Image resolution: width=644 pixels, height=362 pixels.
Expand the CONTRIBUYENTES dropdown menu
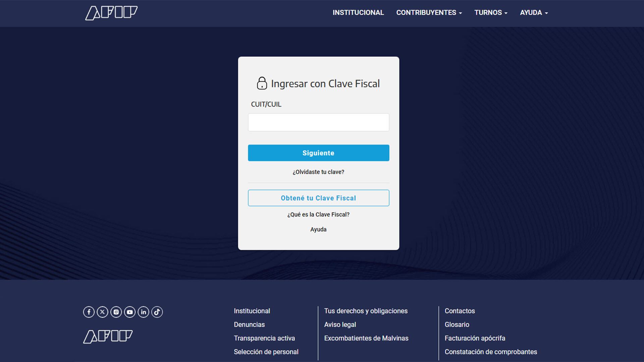(x=429, y=12)
